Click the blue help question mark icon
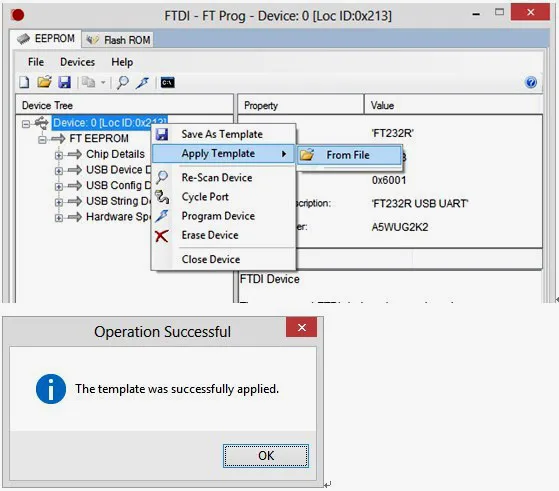This screenshot has height=491, width=559. (x=531, y=82)
